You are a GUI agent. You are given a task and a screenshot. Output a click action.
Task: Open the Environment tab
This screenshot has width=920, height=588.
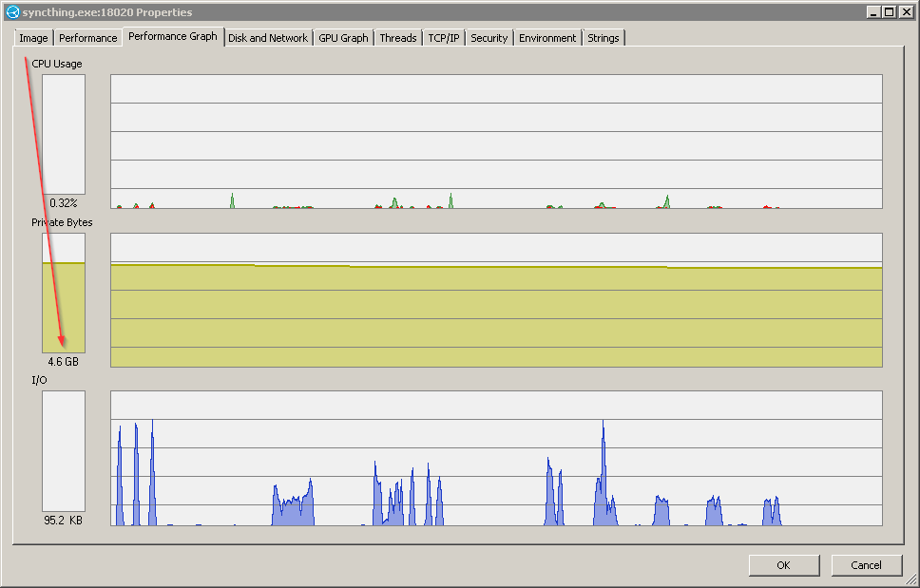pyautogui.click(x=547, y=37)
